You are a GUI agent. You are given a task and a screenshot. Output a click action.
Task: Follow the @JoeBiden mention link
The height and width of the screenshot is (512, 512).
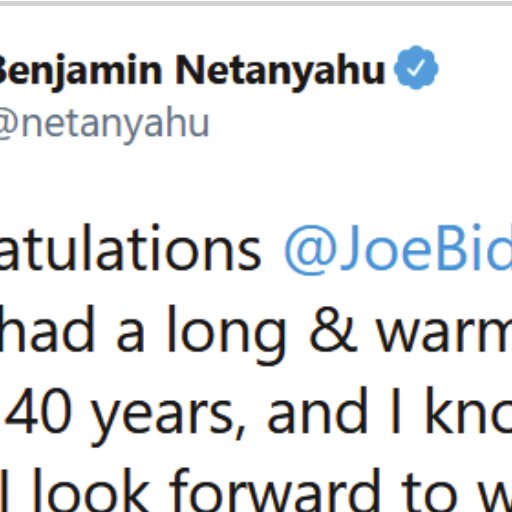tap(398, 247)
